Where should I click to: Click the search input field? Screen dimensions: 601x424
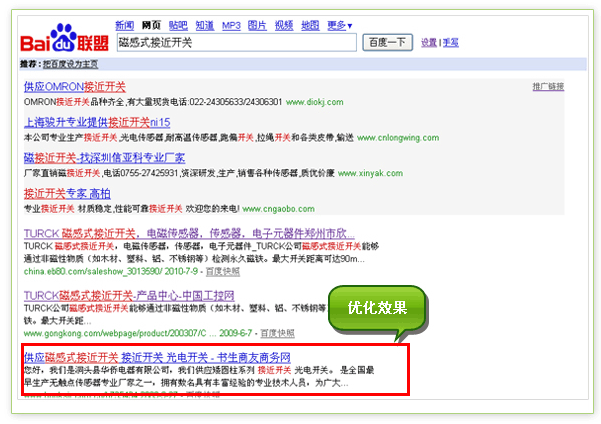(236, 43)
